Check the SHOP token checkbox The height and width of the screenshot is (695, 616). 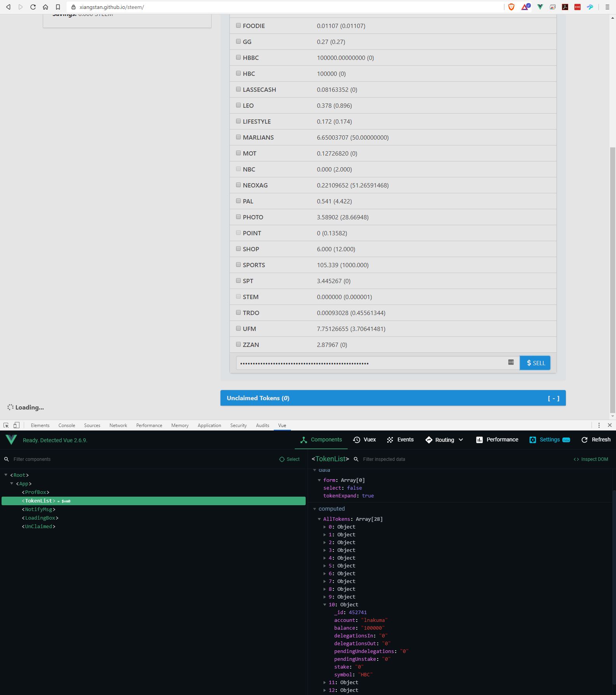tap(238, 249)
